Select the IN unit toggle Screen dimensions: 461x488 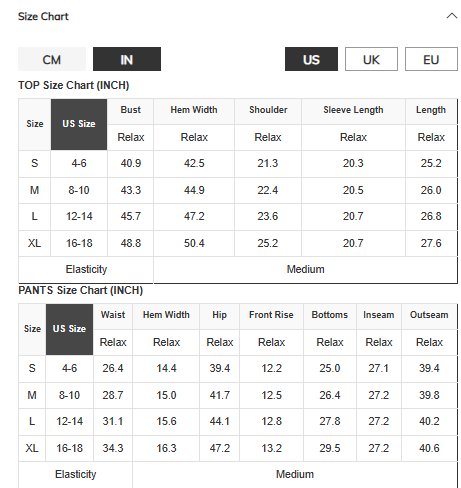[127, 59]
